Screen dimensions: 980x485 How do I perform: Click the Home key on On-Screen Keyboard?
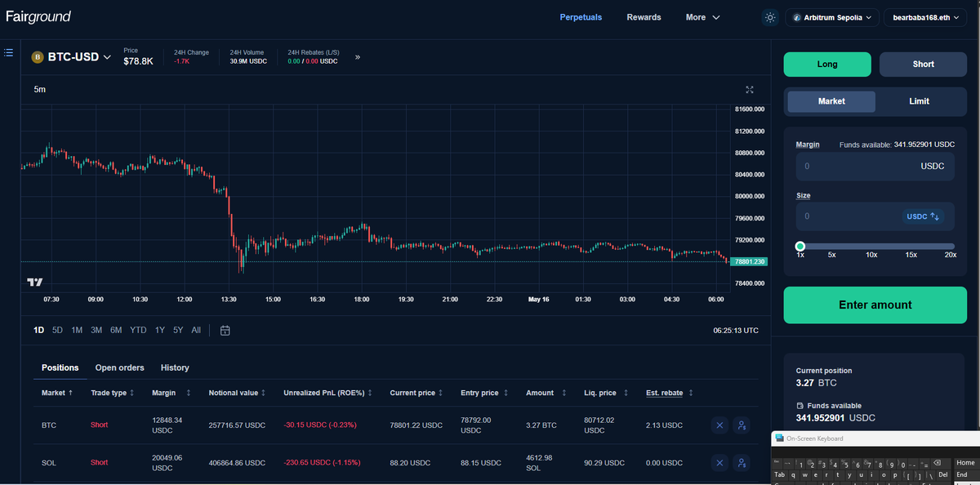(965, 463)
